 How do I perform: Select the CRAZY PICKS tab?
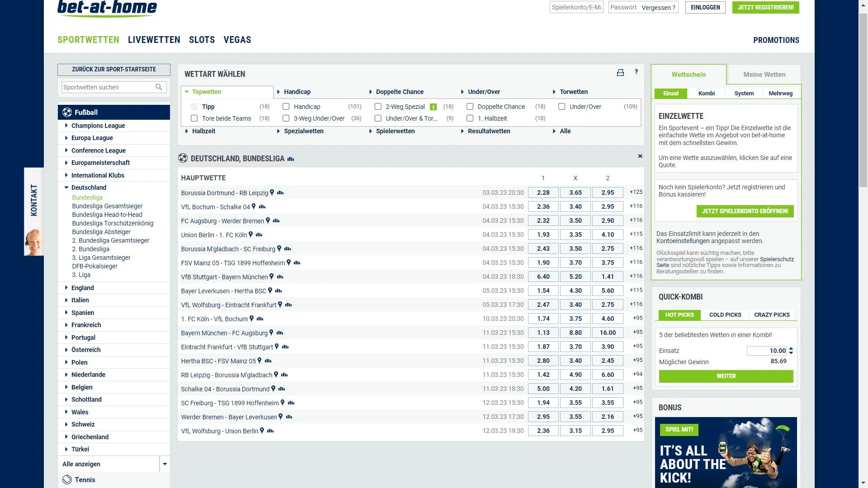(x=772, y=315)
